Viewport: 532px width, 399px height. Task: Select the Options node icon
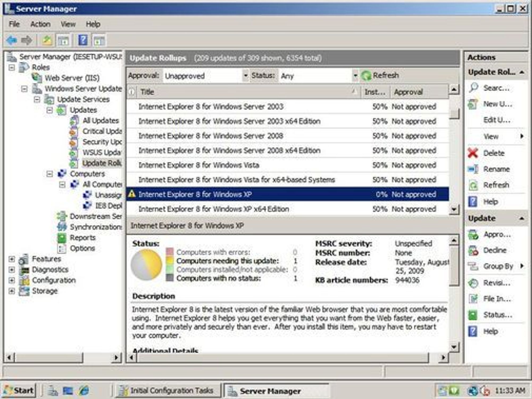pos(62,249)
